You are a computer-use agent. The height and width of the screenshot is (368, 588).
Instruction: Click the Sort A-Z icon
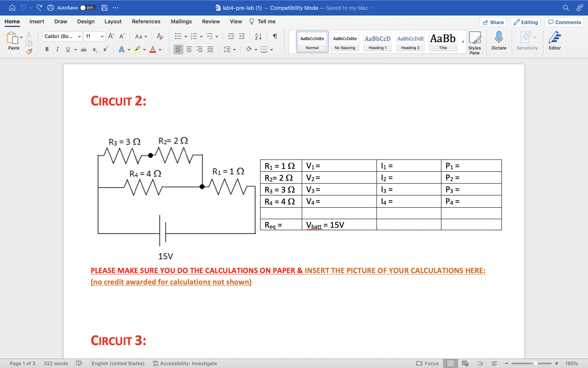tap(258, 37)
